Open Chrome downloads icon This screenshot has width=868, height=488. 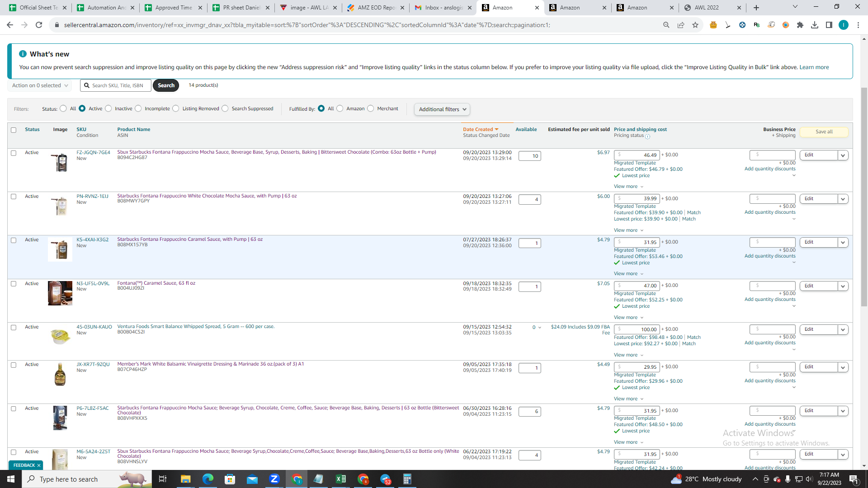(x=815, y=25)
